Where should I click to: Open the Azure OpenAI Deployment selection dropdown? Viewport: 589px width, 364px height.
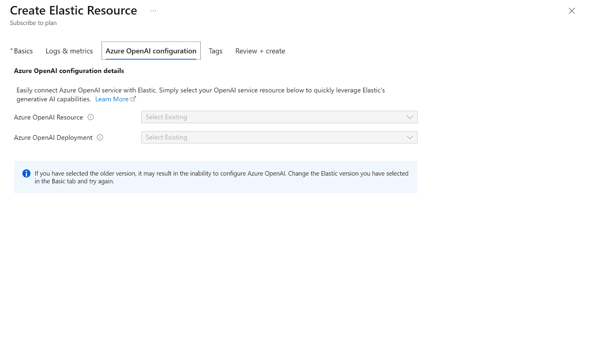click(x=279, y=137)
